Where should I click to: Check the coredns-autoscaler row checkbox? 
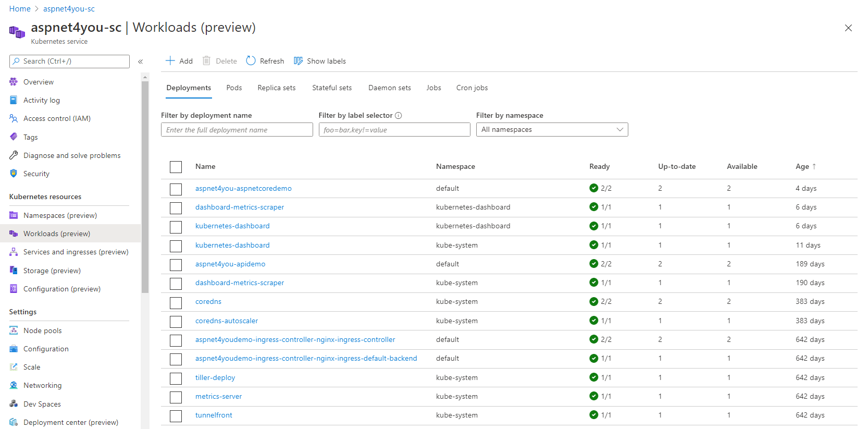[176, 321]
